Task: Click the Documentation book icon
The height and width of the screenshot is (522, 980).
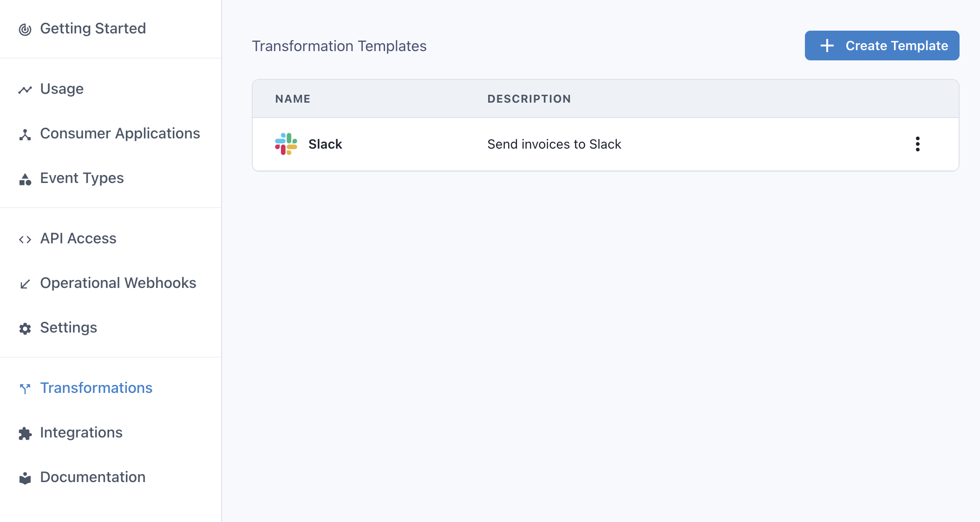Action: [x=25, y=478]
